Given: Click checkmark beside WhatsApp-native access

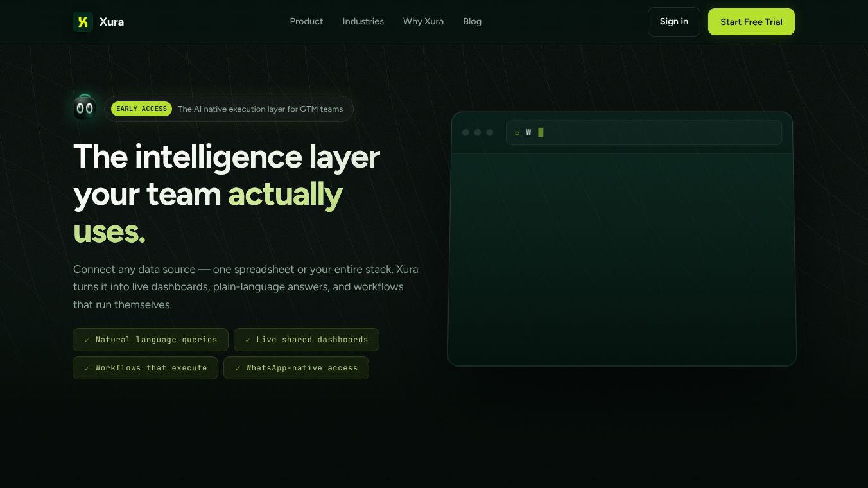Looking at the screenshot, I should click(x=238, y=368).
